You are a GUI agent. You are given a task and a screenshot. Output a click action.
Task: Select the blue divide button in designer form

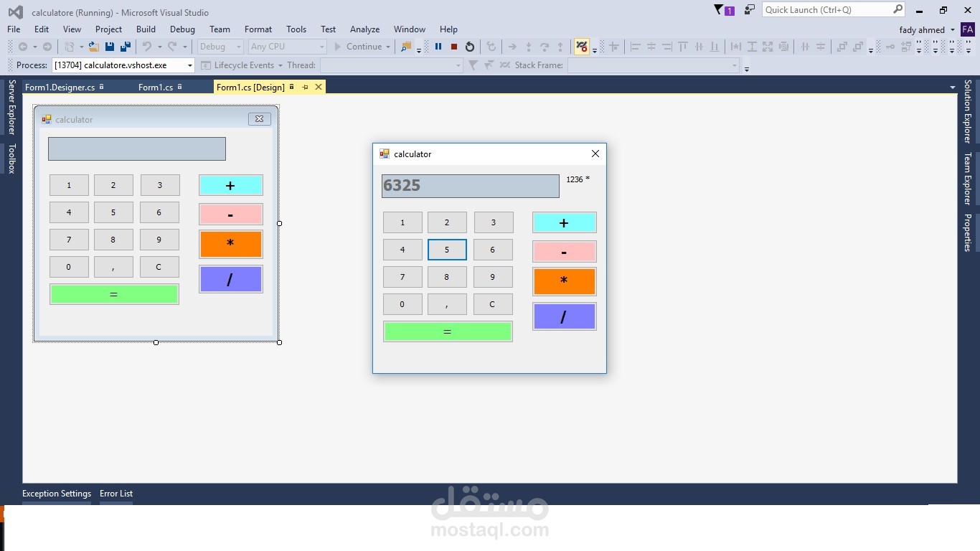tap(230, 279)
